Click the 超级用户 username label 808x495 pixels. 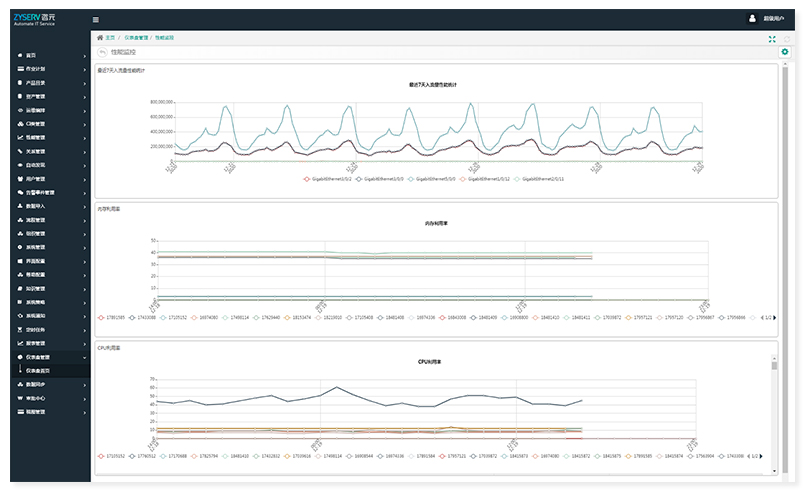click(x=775, y=19)
